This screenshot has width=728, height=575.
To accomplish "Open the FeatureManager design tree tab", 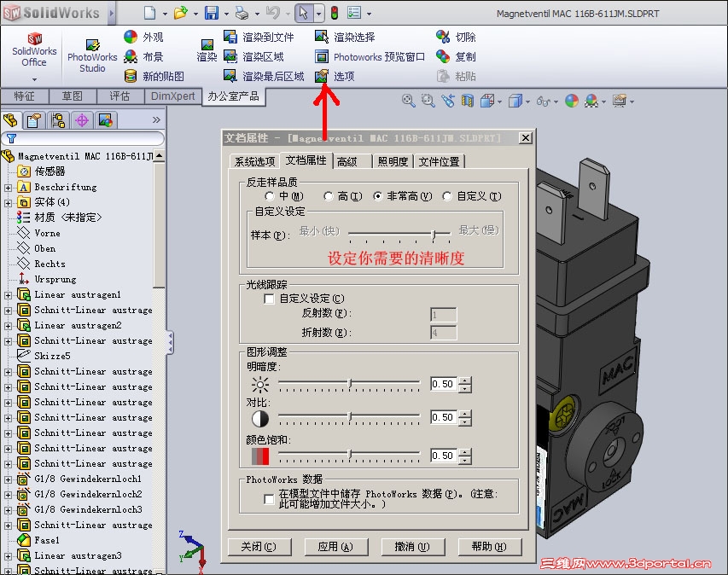I will click(11, 120).
